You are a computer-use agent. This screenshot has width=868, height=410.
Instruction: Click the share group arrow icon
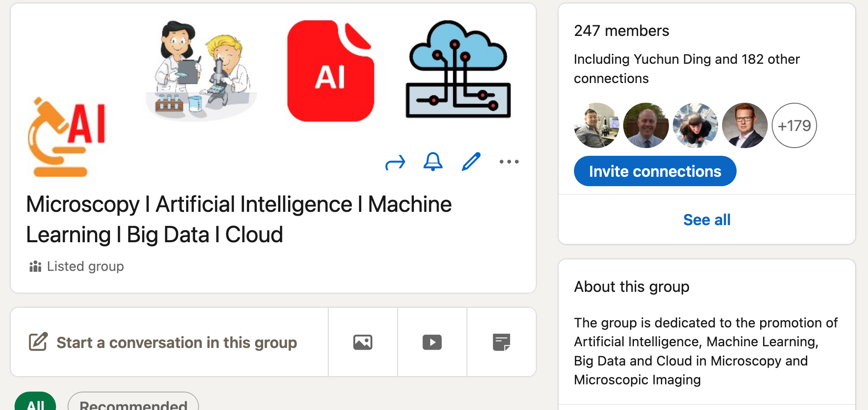(x=395, y=162)
